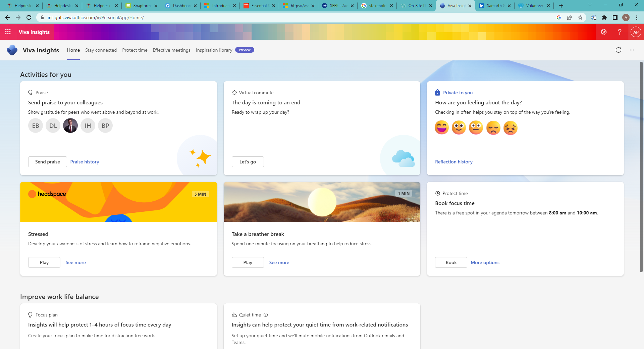This screenshot has width=644, height=349.
Task: Go back in browser history
Action: click(x=7, y=17)
